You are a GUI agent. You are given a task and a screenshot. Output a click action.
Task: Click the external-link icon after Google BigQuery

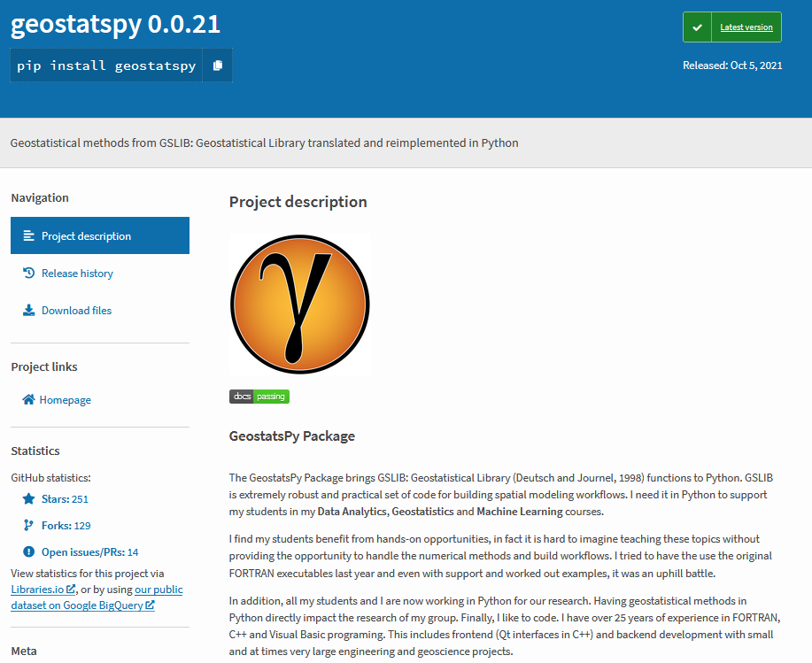(x=151, y=605)
